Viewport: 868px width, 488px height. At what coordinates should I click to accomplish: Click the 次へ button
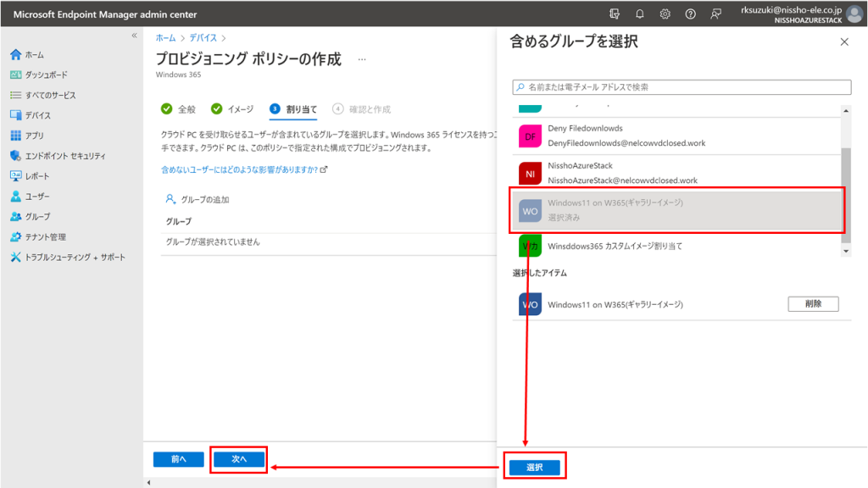(238, 459)
